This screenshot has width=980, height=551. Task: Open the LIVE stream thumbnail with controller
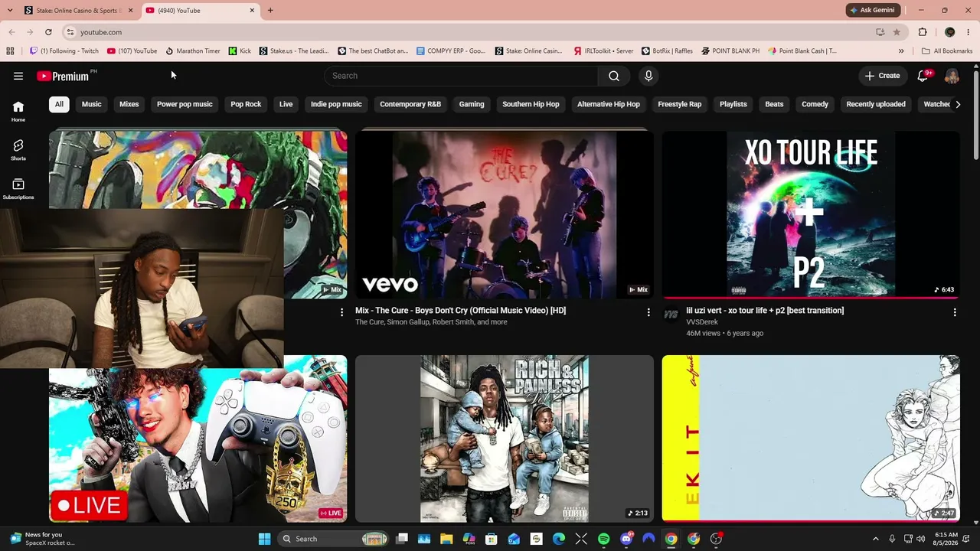click(x=198, y=445)
